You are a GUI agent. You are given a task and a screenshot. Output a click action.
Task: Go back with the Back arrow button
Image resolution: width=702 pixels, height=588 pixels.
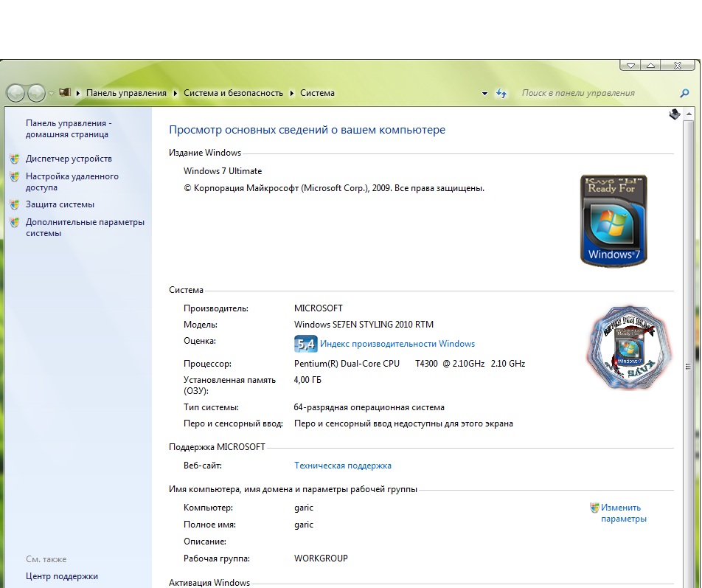15,93
